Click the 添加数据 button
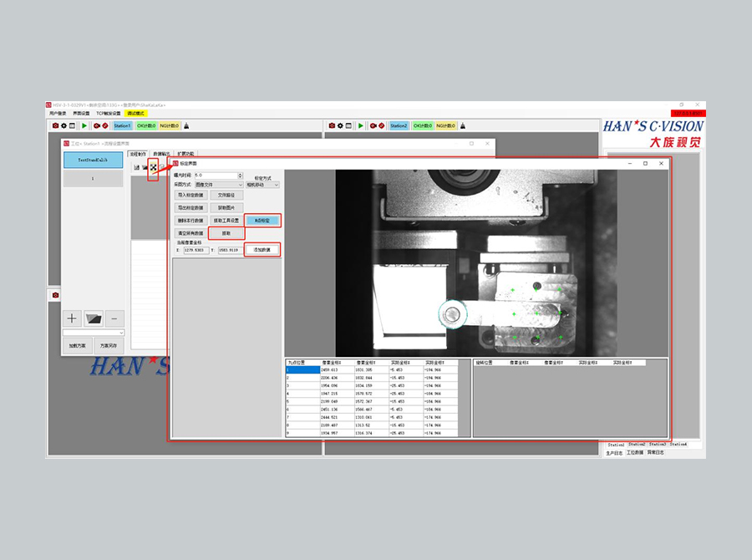 pyautogui.click(x=262, y=249)
